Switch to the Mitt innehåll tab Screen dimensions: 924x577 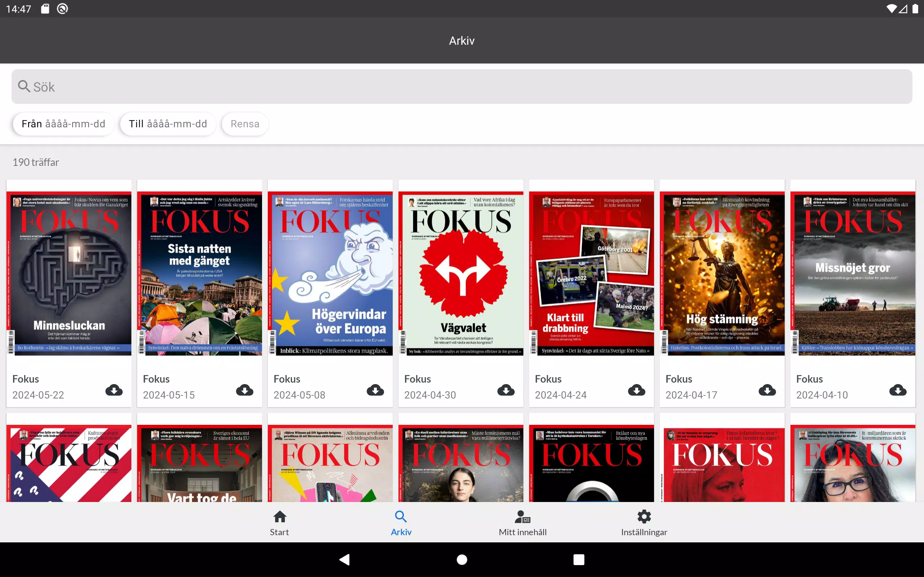(x=522, y=523)
